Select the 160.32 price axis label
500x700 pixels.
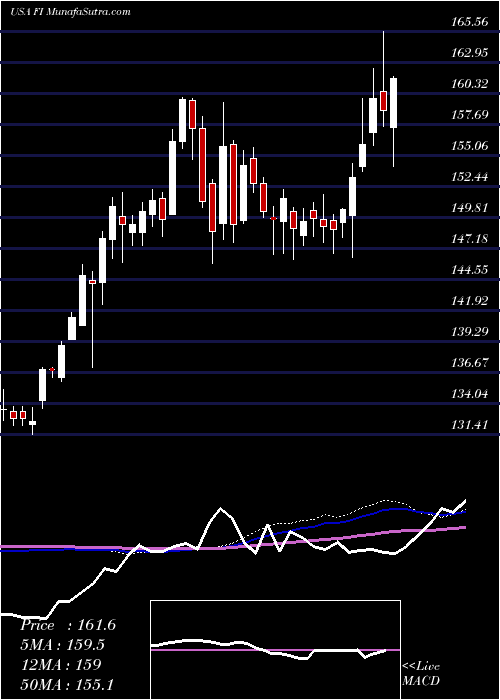[x=469, y=83]
